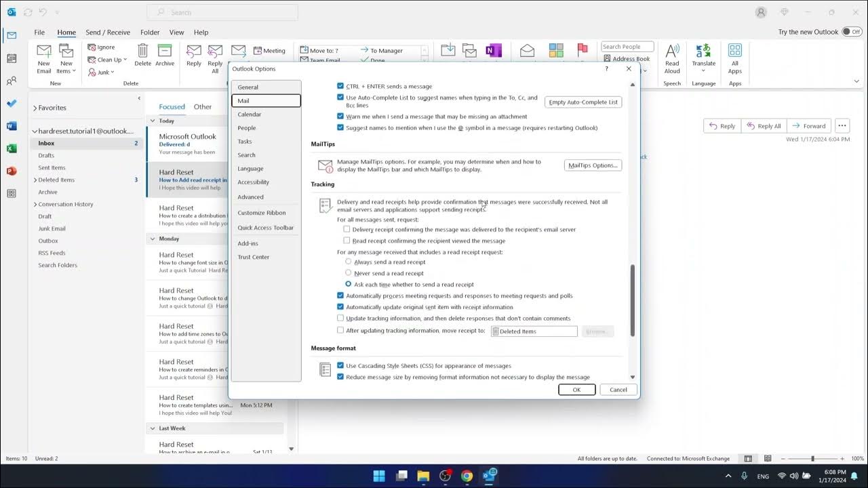Select Trust Center in Outlook Options

[x=266, y=257]
